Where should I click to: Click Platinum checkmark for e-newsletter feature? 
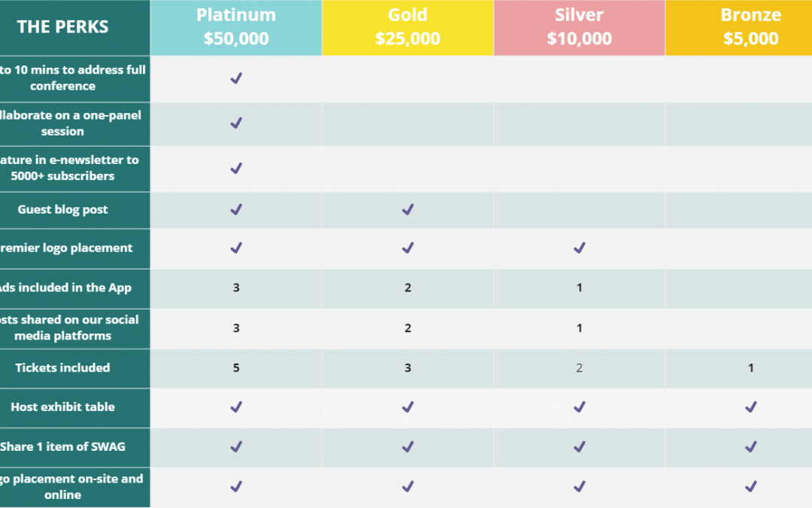(236, 169)
